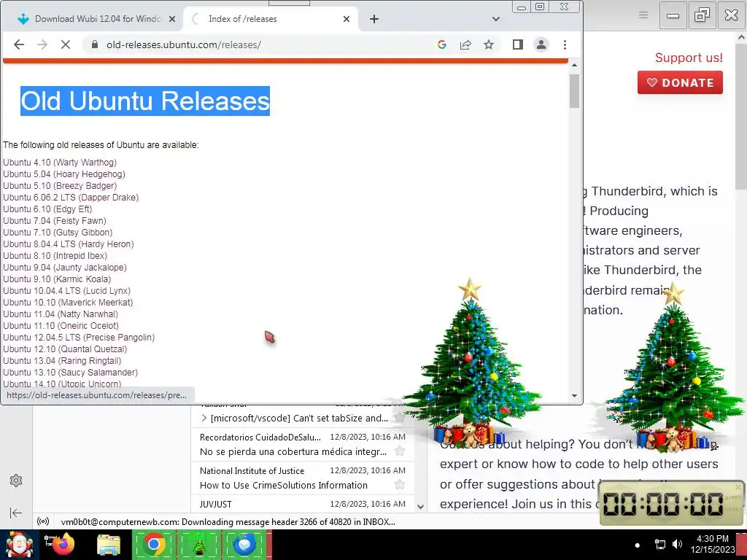The height and width of the screenshot is (560, 747).
Task: Close the Index of /releases tab
Action: 347,19
